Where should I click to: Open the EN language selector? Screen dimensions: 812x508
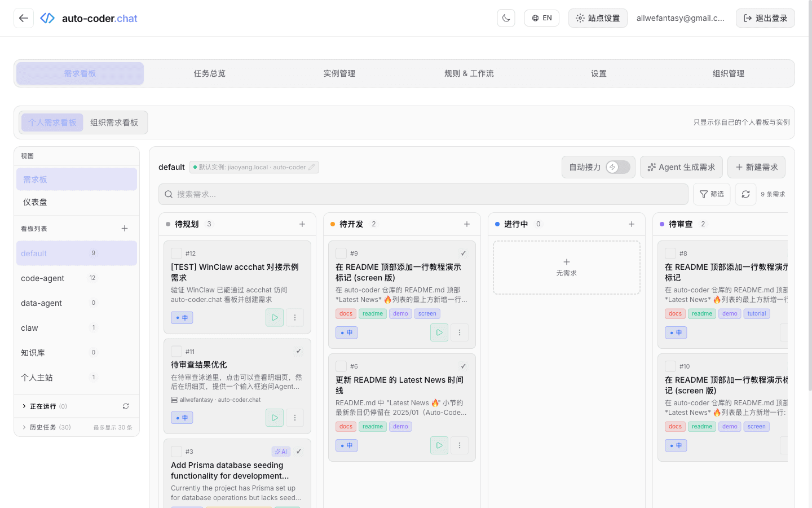[x=541, y=17]
